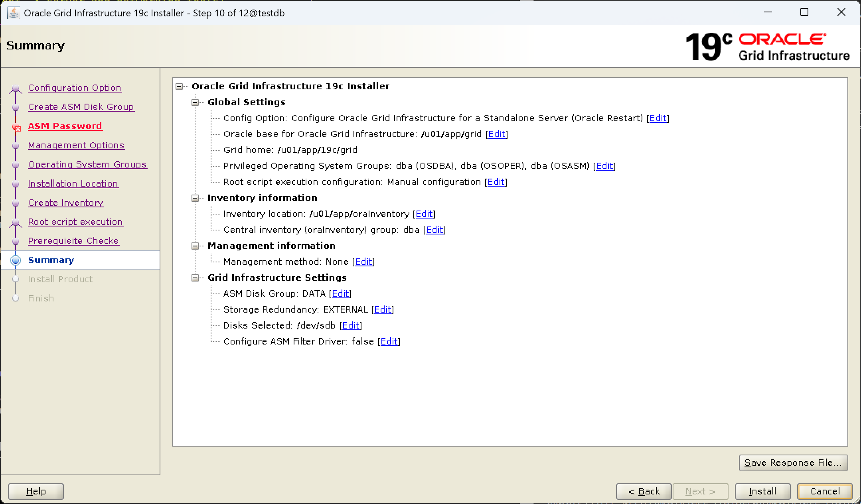Click Save Response File button

pos(793,463)
